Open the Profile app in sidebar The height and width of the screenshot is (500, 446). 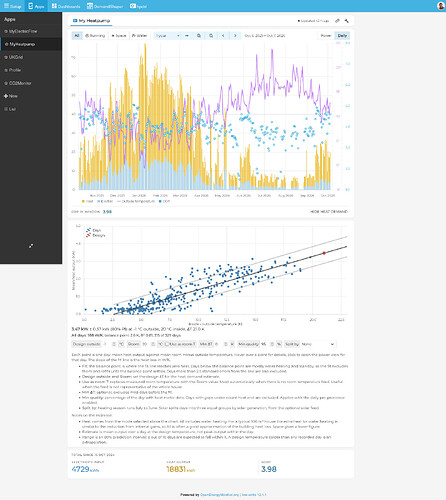pos(31,70)
